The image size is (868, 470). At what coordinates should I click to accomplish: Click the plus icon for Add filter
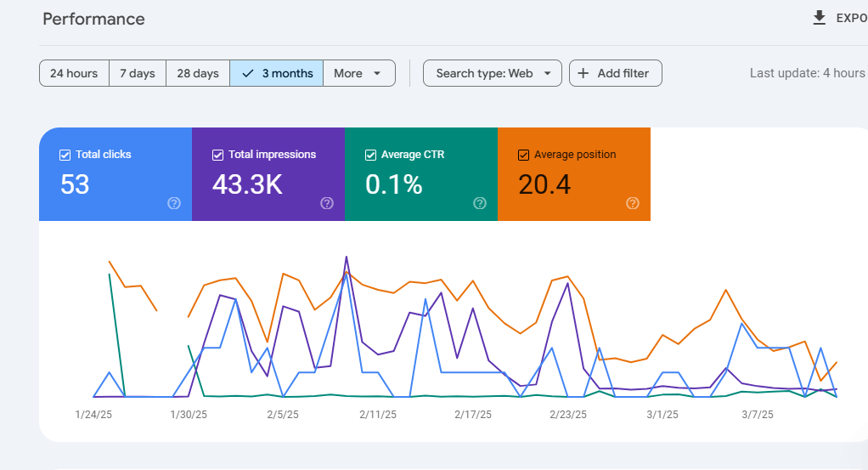[583, 73]
